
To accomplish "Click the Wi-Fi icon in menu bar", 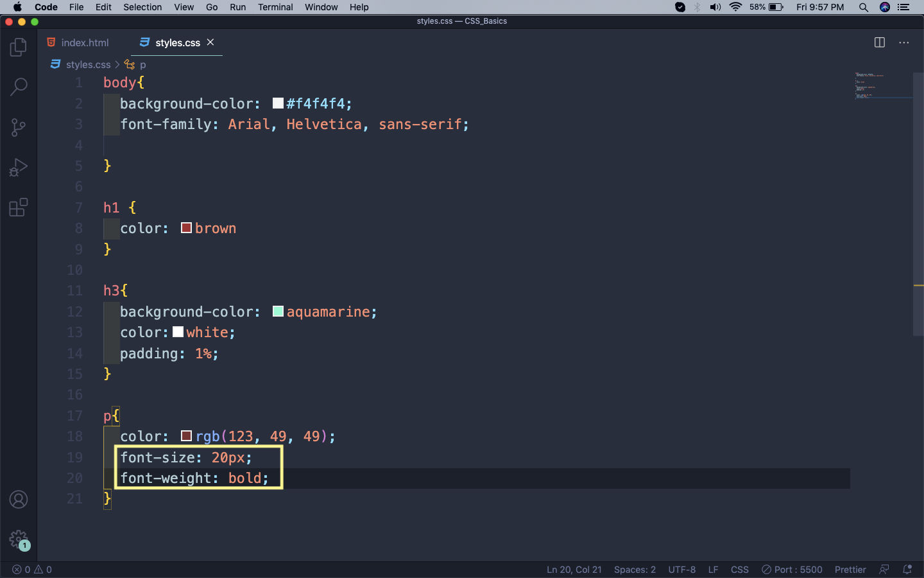I will [735, 7].
